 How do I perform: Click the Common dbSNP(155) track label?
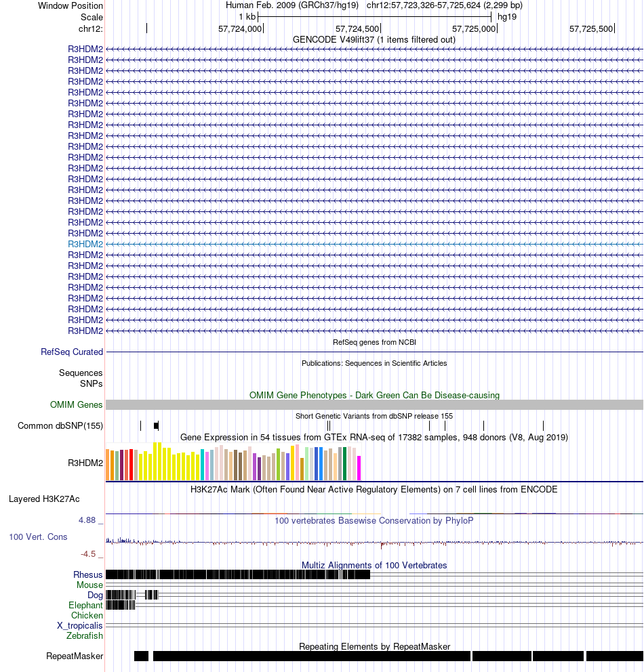click(60, 425)
